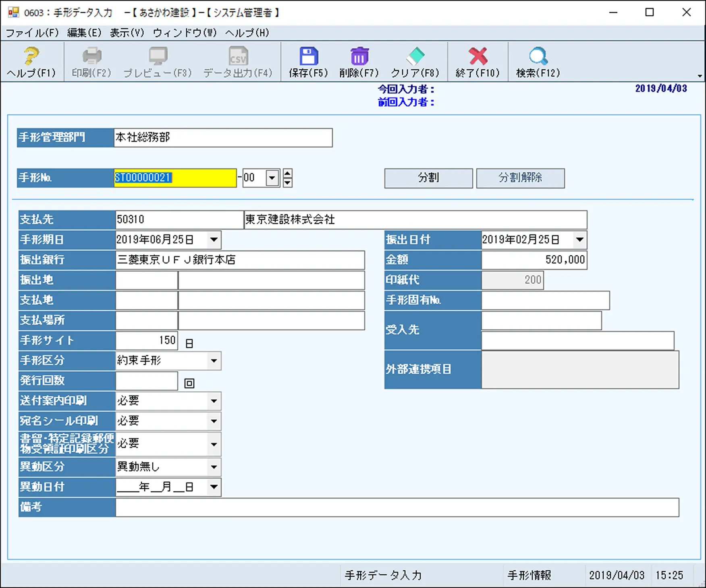Open the 異動区分 combo box
The height and width of the screenshot is (588, 706).
tap(214, 467)
